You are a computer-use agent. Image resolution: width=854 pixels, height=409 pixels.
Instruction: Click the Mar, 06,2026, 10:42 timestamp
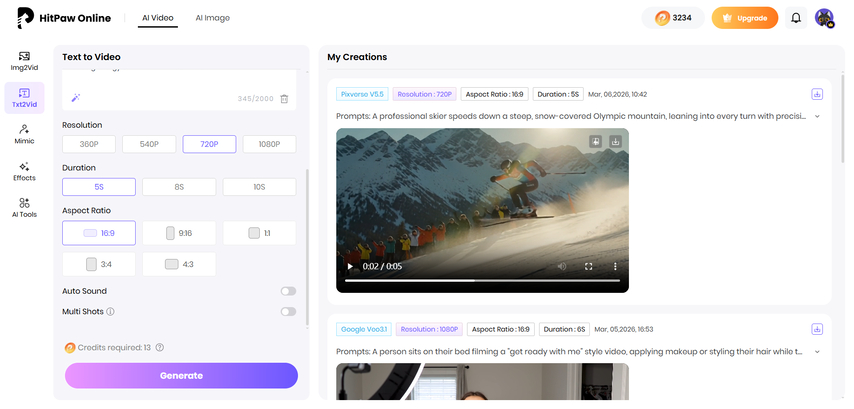tap(618, 94)
